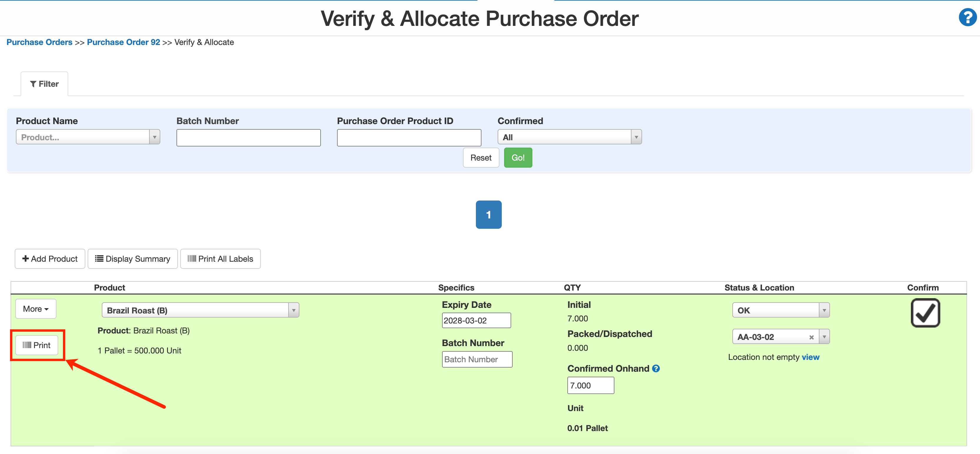Focus the row's Batch Number input field
Image resolution: width=980 pixels, height=454 pixels.
pos(477,359)
